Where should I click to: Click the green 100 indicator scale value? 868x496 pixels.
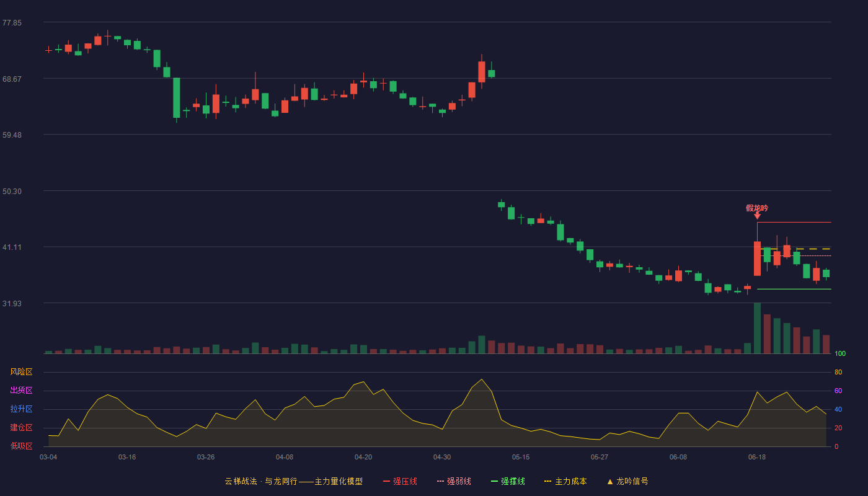840,353
